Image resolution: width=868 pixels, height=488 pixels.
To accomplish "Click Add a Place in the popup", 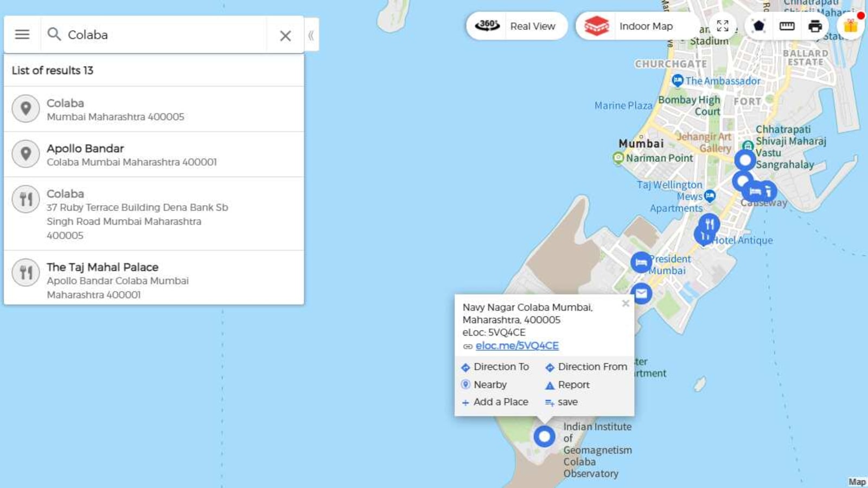I will pos(495,402).
